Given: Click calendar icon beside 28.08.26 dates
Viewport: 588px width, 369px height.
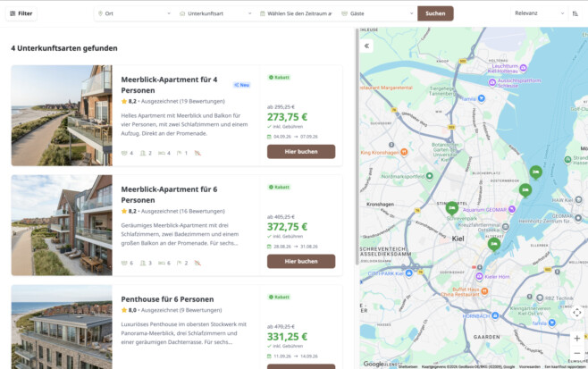Looking at the screenshot, I should pos(269,247).
